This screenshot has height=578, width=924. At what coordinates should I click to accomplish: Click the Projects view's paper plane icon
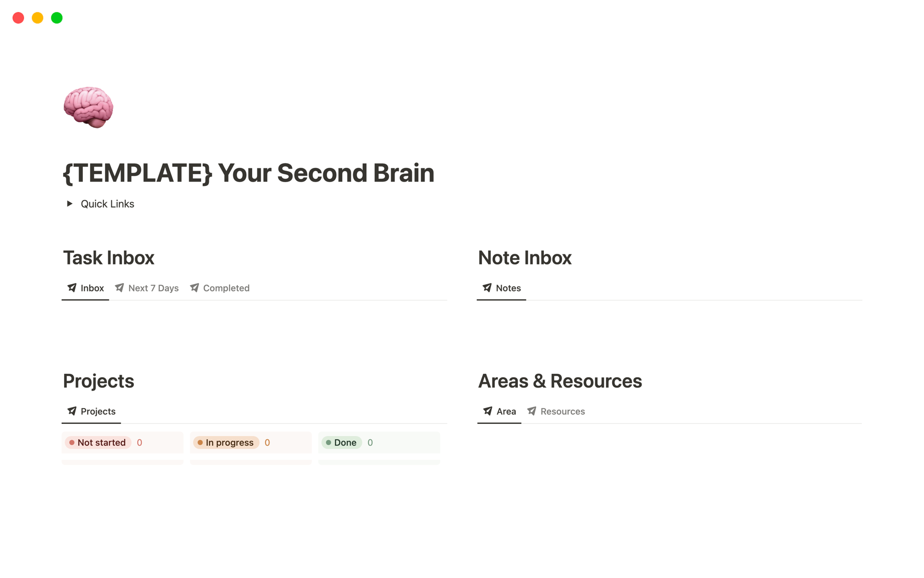[72, 411]
